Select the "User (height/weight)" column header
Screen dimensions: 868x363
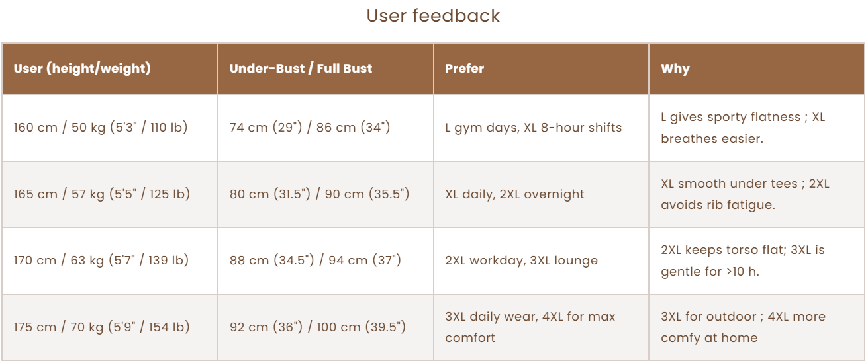coord(82,69)
